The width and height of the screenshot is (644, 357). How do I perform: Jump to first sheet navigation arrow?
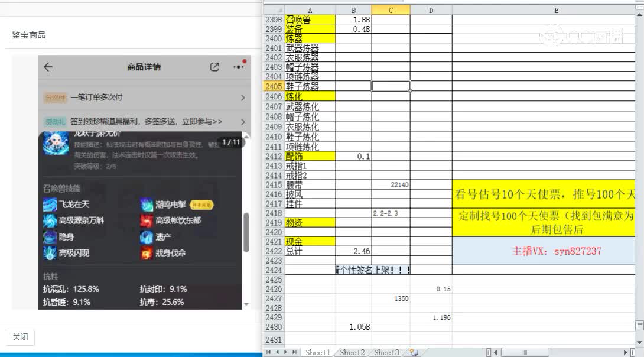point(268,352)
